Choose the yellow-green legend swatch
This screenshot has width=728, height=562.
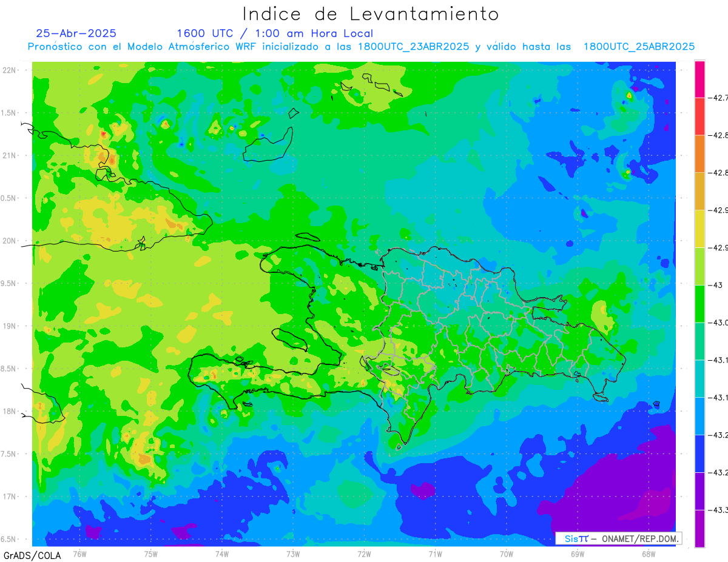[699, 266]
